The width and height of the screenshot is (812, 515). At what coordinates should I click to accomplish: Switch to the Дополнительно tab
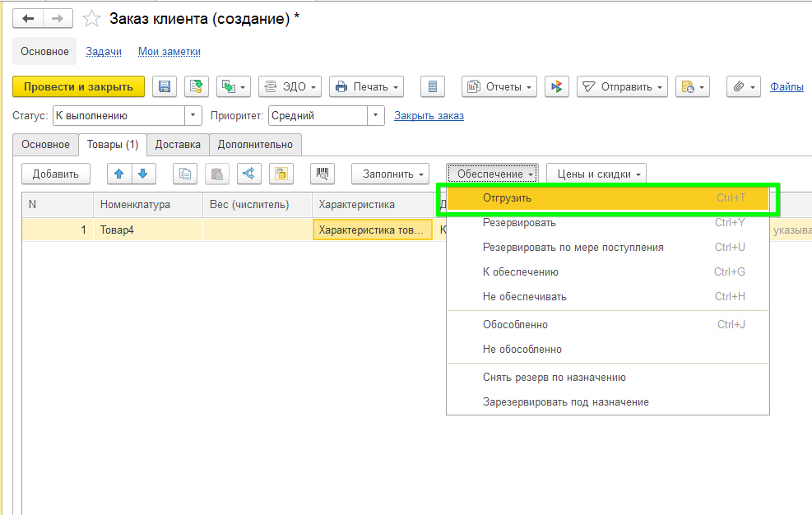click(255, 145)
